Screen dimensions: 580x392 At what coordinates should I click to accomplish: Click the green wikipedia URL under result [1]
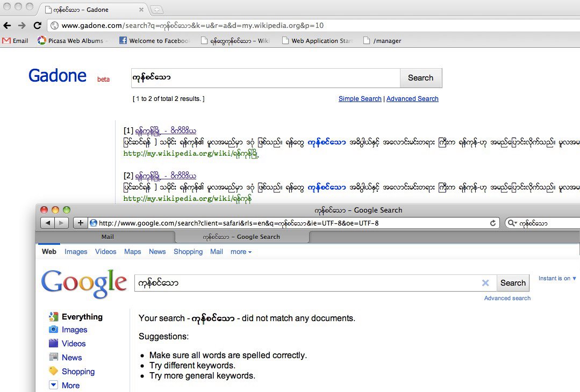(191, 154)
